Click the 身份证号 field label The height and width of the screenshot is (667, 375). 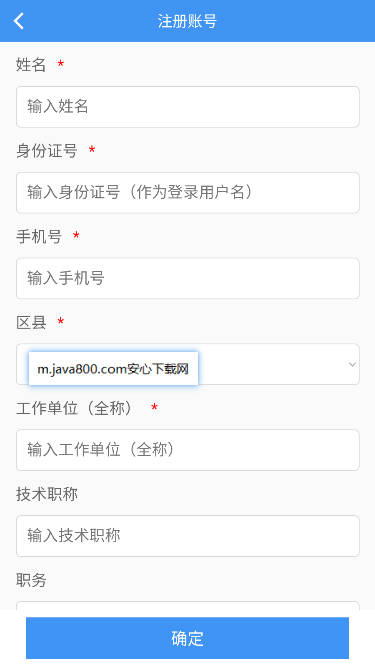pos(47,151)
